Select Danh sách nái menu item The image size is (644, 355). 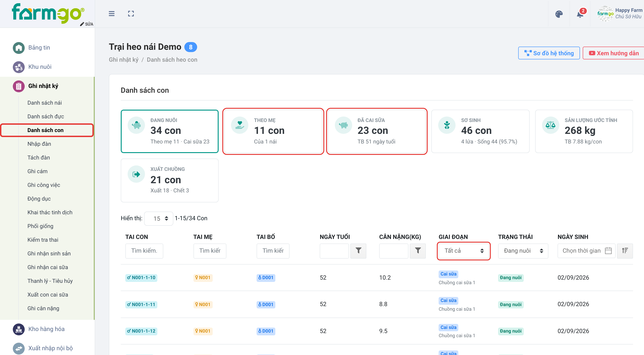click(x=45, y=103)
